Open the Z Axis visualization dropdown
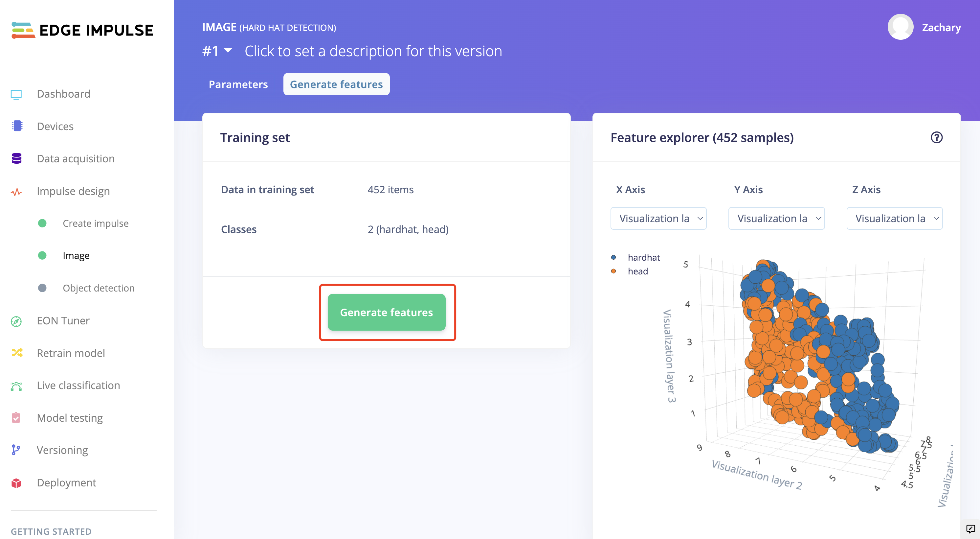 coord(894,219)
